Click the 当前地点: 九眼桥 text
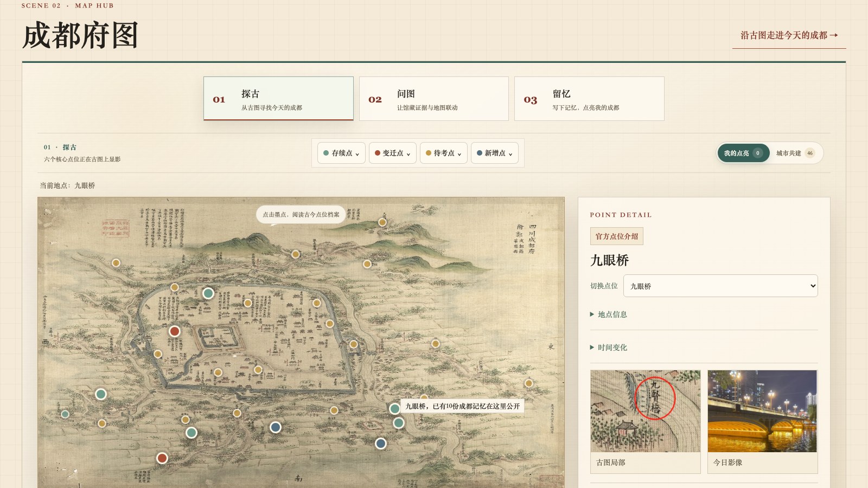Screen dimensions: 868x488 pyautogui.click(x=67, y=185)
